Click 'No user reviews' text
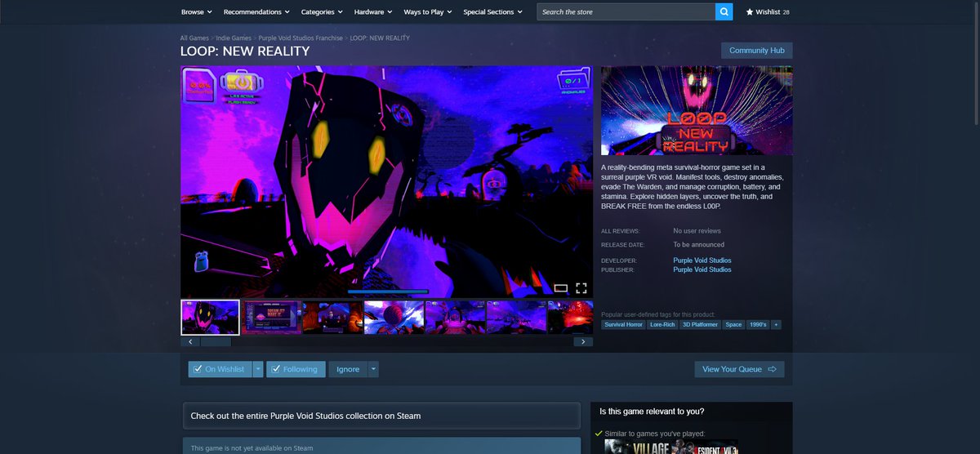Screen dimensions: 980x454 697,231
